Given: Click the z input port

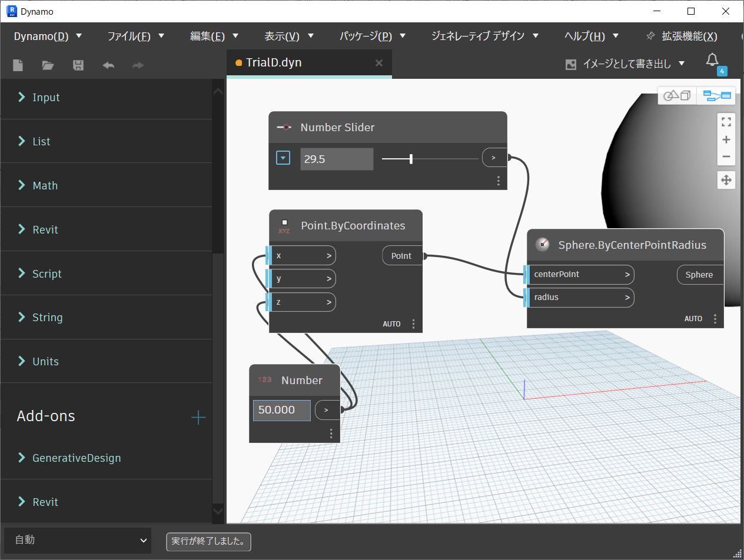Looking at the screenshot, I should tap(301, 302).
